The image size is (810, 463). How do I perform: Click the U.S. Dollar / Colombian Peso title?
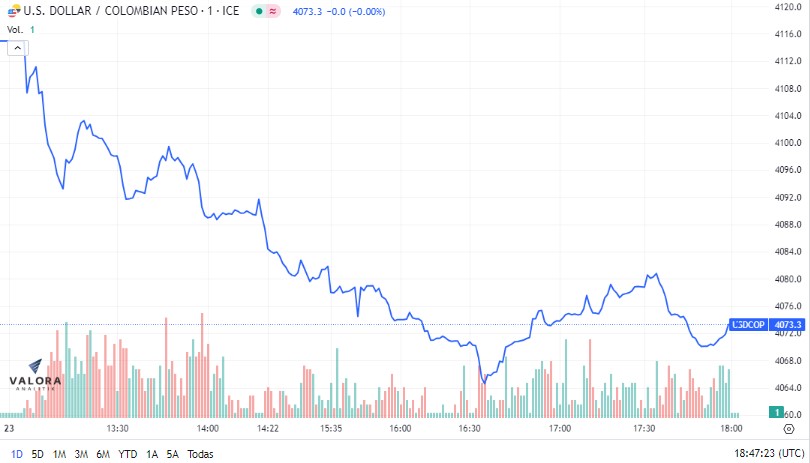pyautogui.click(x=131, y=11)
